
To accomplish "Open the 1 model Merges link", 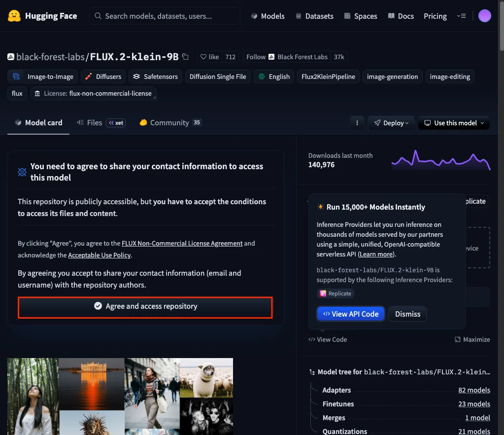I will [x=478, y=418].
